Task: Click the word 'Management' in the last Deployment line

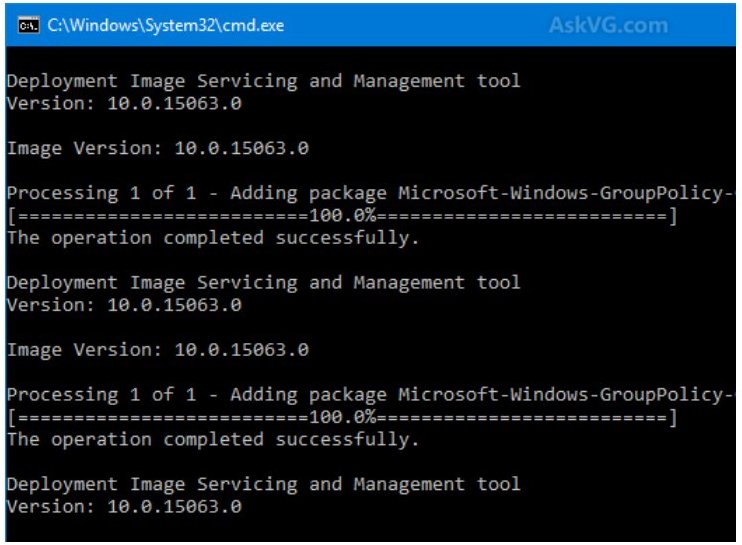Action: pyautogui.click(x=409, y=484)
